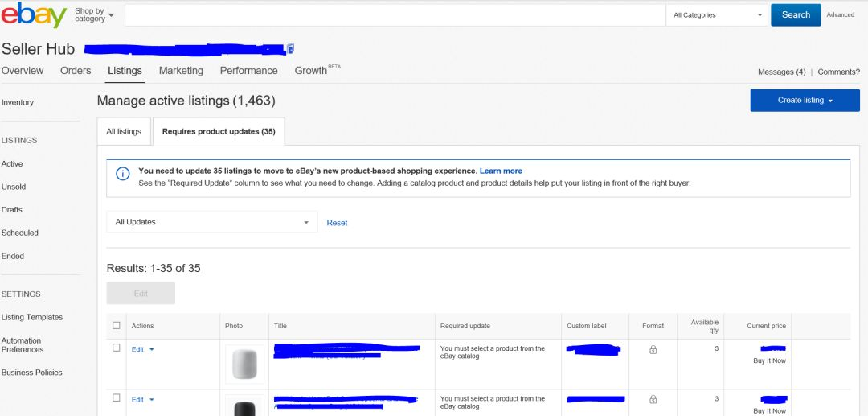Click the Reset filter link
Image resolution: width=868 pixels, height=416 pixels.
337,223
